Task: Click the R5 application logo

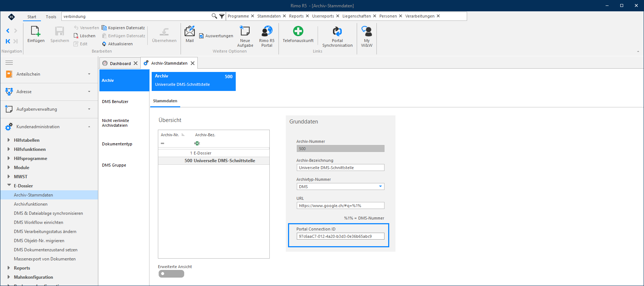Action: [11, 17]
